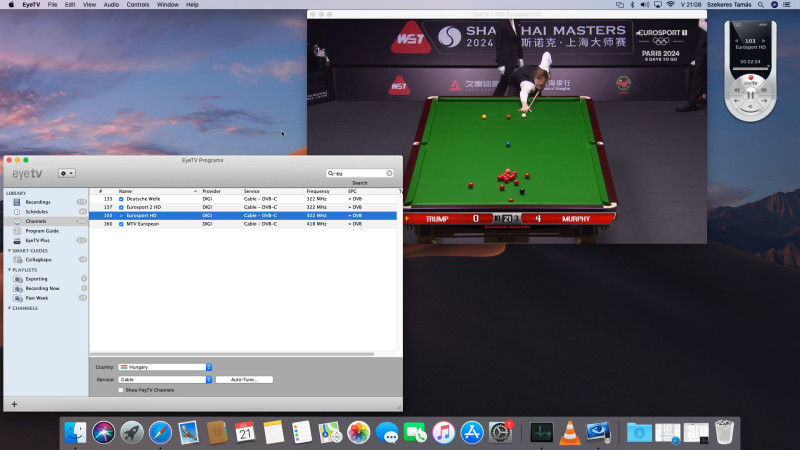Open Activity Monitor from the Dock
The width and height of the screenshot is (800, 450).
tap(541, 433)
